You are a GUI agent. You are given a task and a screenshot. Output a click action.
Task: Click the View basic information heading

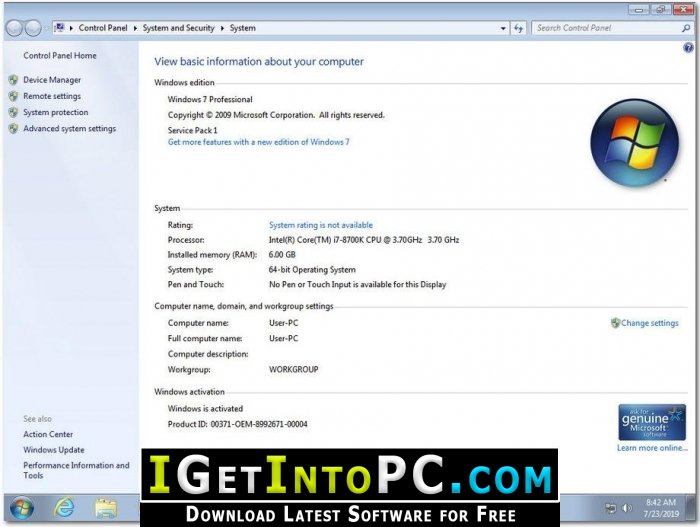pyautogui.click(x=259, y=62)
